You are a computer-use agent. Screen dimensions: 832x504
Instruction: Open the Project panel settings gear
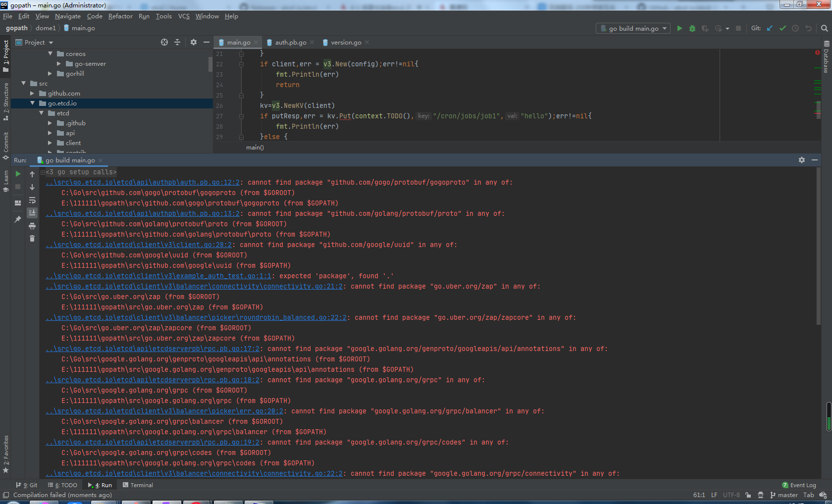[x=194, y=43]
